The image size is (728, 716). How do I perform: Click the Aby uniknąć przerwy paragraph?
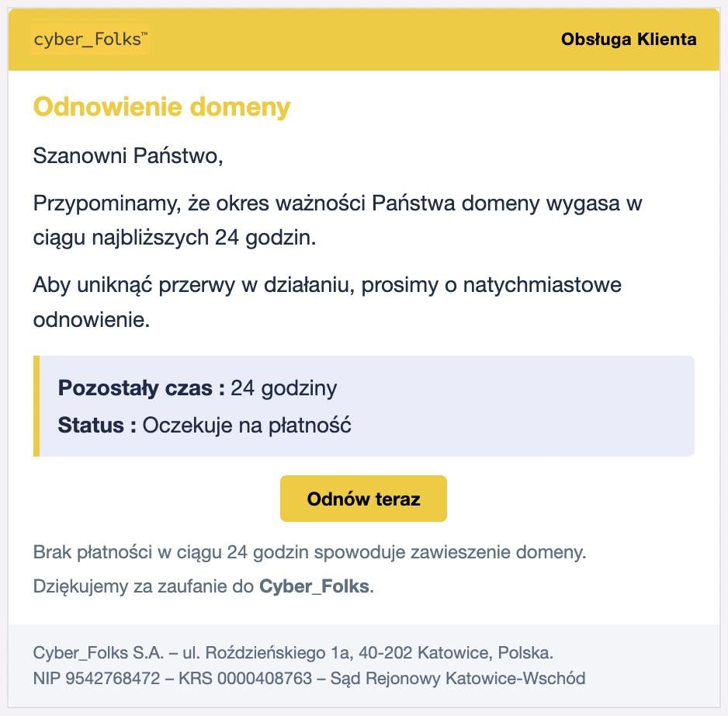pos(327,302)
